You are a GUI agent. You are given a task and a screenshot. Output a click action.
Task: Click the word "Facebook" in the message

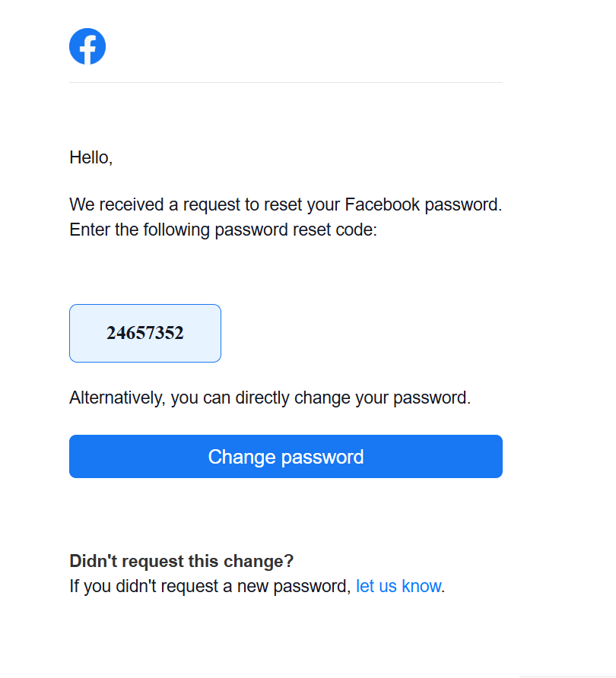point(382,204)
